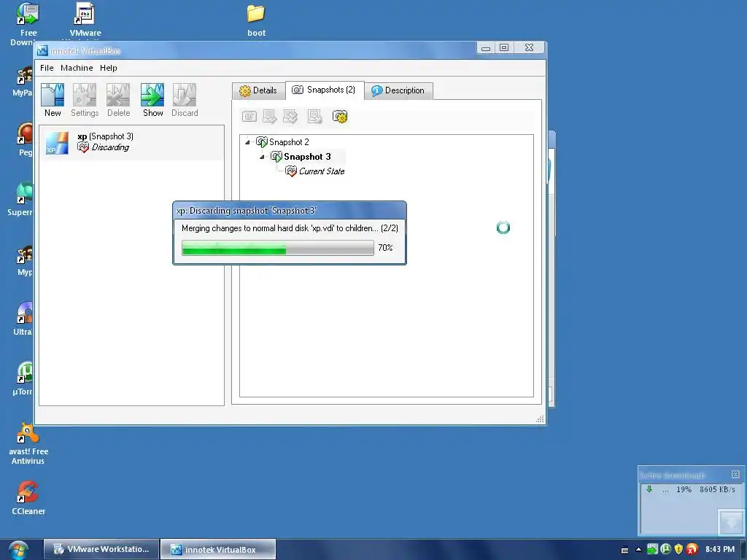
Task: Click the drop-target arrow box in download popup
Action: pos(731,522)
